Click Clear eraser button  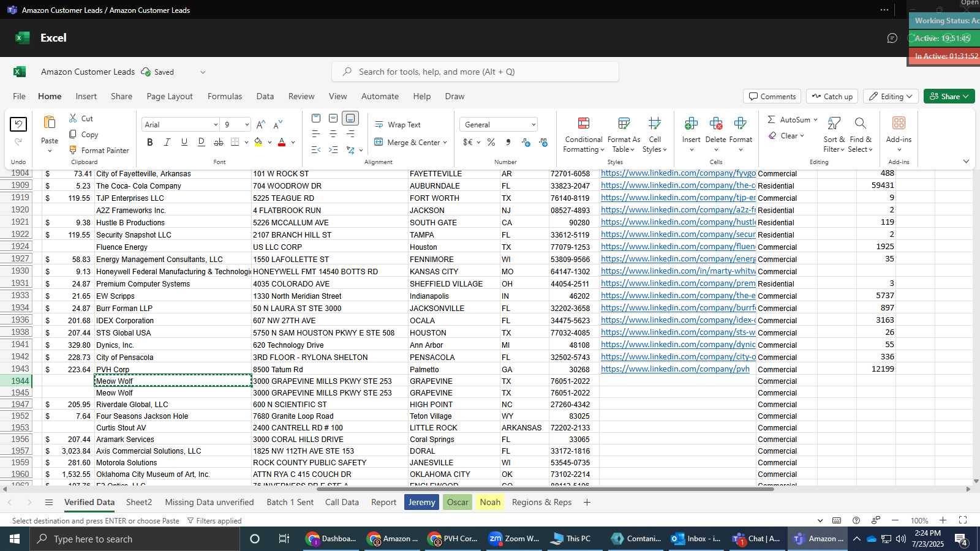[x=786, y=135]
